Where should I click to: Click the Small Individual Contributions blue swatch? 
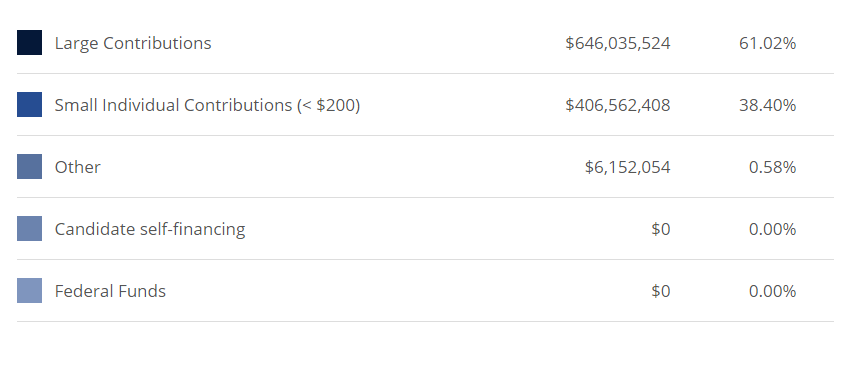point(30,105)
